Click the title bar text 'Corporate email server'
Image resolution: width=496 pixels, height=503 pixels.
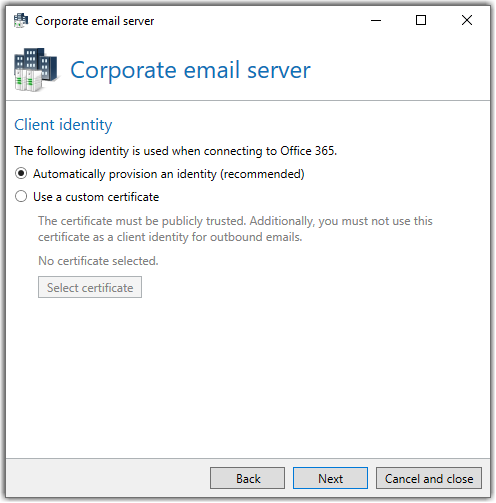click(95, 21)
